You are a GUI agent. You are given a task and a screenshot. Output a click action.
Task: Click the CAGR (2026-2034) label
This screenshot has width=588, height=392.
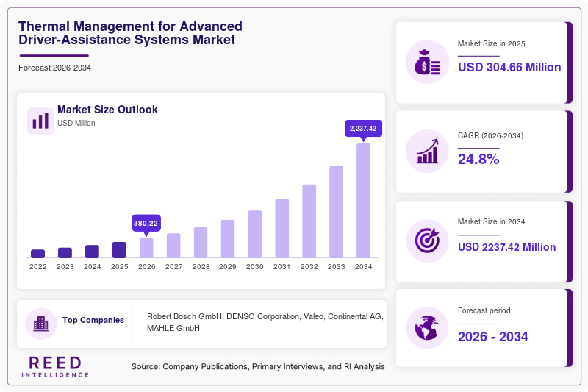click(490, 135)
